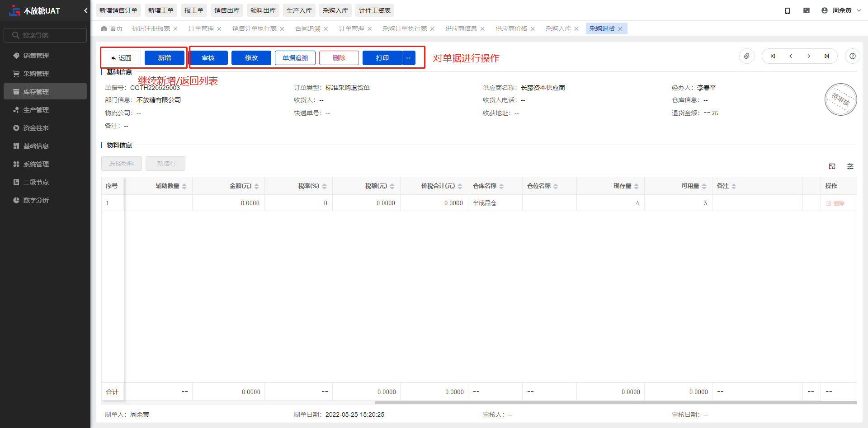Click the 采购入库 shortcut
The width and height of the screenshot is (868, 428).
pyautogui.click(x=335, y=10)
